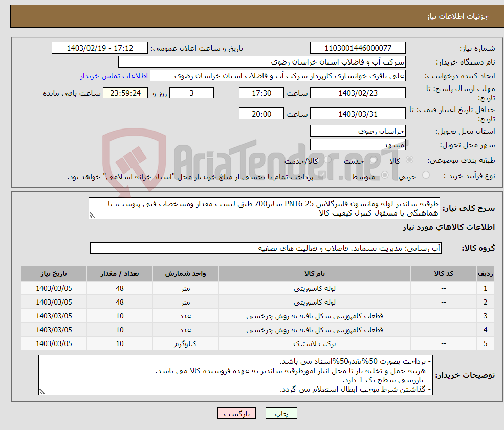The height and width of the screenshot is (430, 504).
Task: Click the price validity date 1403/03/31
Action: point(358,114)
